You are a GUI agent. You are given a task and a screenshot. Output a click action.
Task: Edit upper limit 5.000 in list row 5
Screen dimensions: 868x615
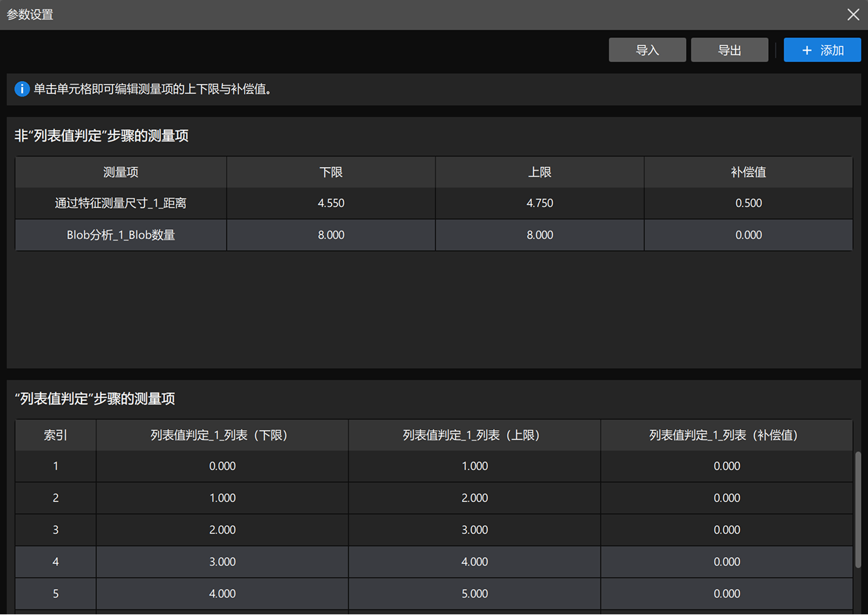coord(474,593)
